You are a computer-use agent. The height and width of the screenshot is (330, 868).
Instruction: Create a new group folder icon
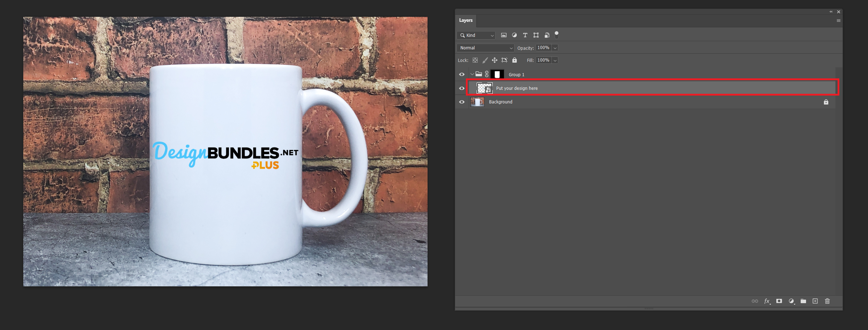[x=804, y=301]
